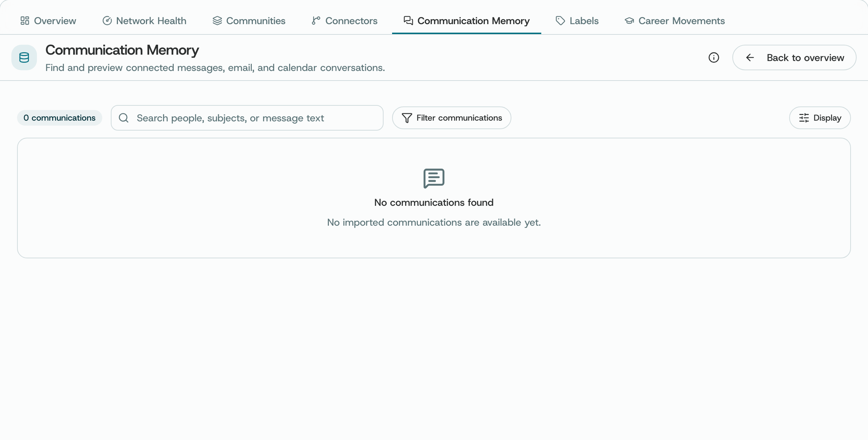This screenshot has height=440, width=868.
Task: Open Filter communications
Action: click(x=451, y=118)
